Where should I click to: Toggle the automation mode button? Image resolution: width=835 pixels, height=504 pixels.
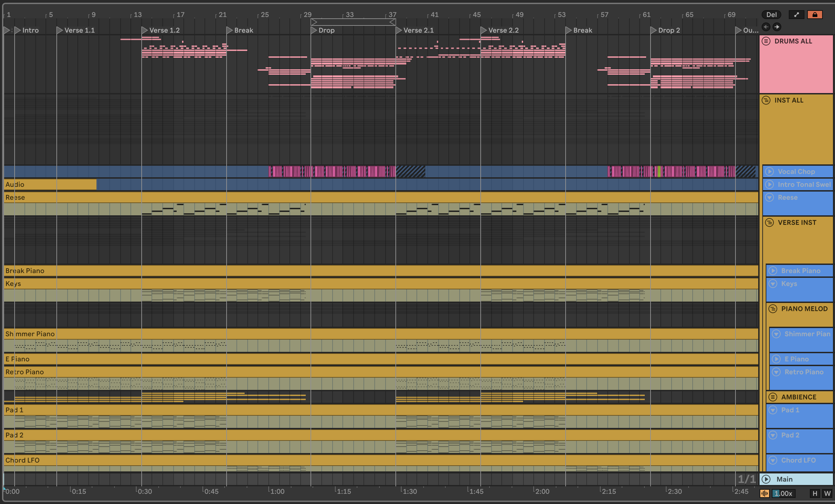pos(796,15)
